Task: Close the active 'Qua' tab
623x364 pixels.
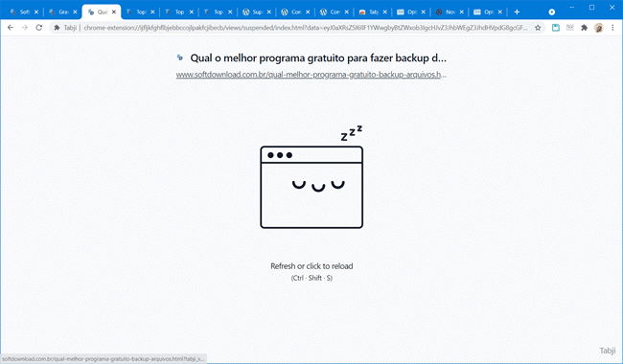Action: [x=114, y=11]
